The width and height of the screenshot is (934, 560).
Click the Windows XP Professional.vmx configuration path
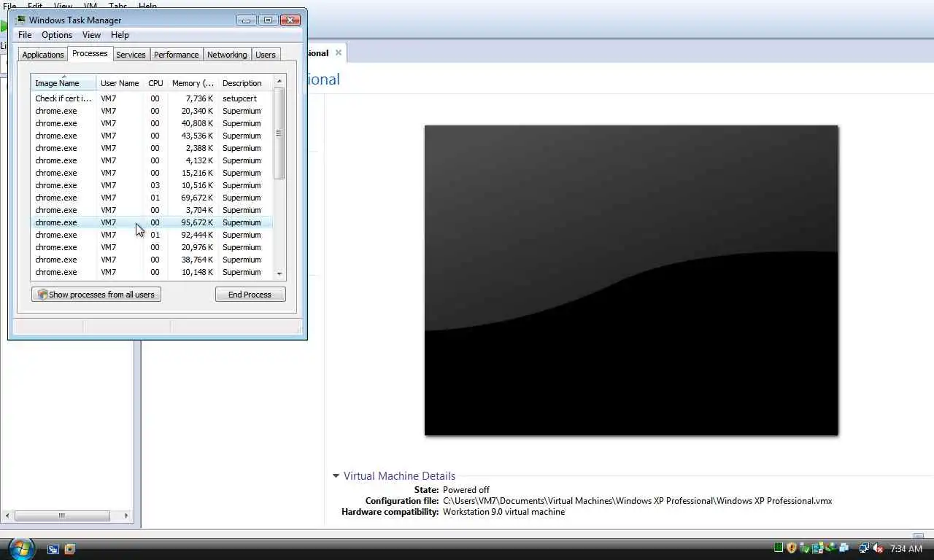637,501
